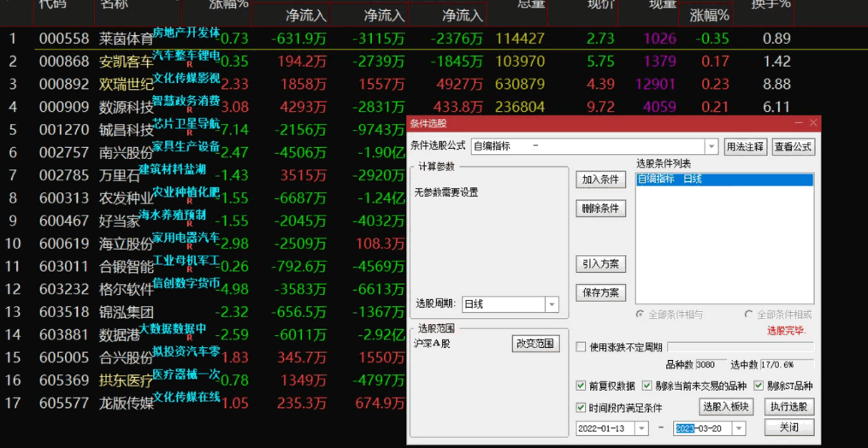The height and width of the screenshot is (448, 868).
Task: Minimize the 条件选股 dialog
Action: pyautogui.click(x=799, y=123)
